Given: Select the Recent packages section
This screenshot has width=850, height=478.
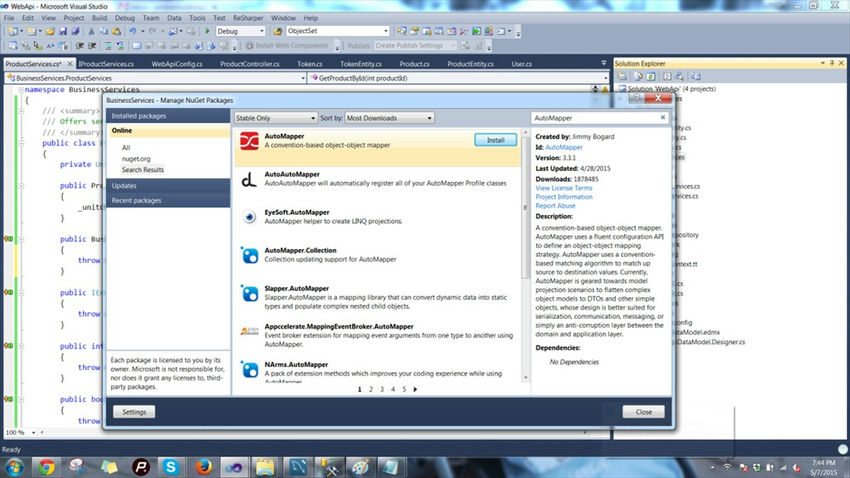Looking at the screenshot, I should click(x=168, y=201).
